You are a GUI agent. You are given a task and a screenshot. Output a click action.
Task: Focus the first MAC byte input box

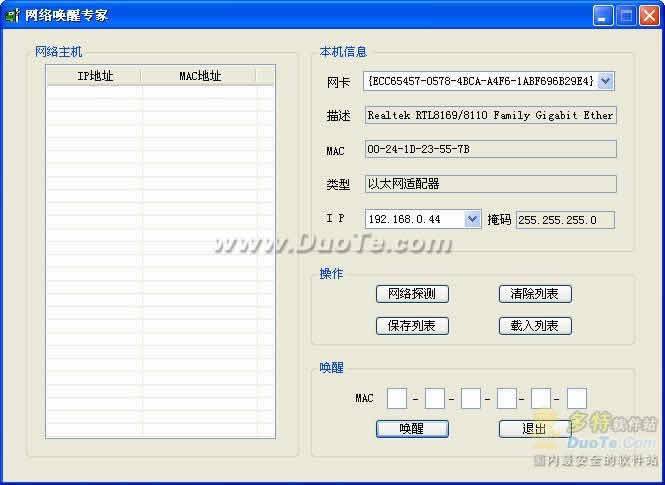click(397, 399)
